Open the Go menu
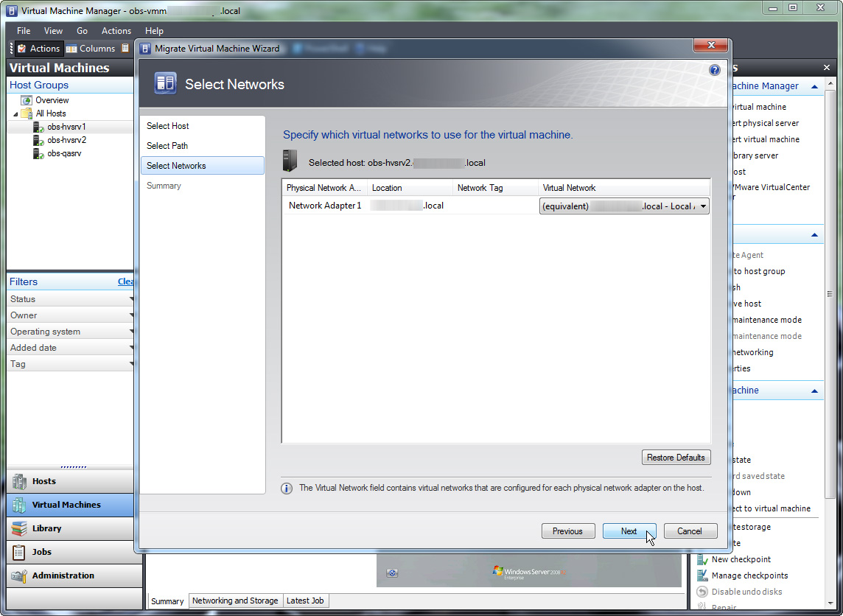This screenshot has width=843, height=616. (x=82, y=31)
